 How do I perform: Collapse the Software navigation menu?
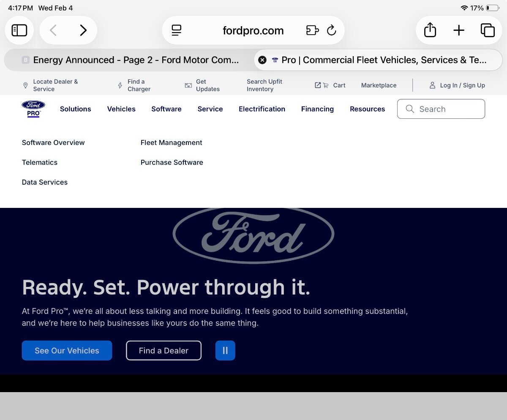coord(166,109)
